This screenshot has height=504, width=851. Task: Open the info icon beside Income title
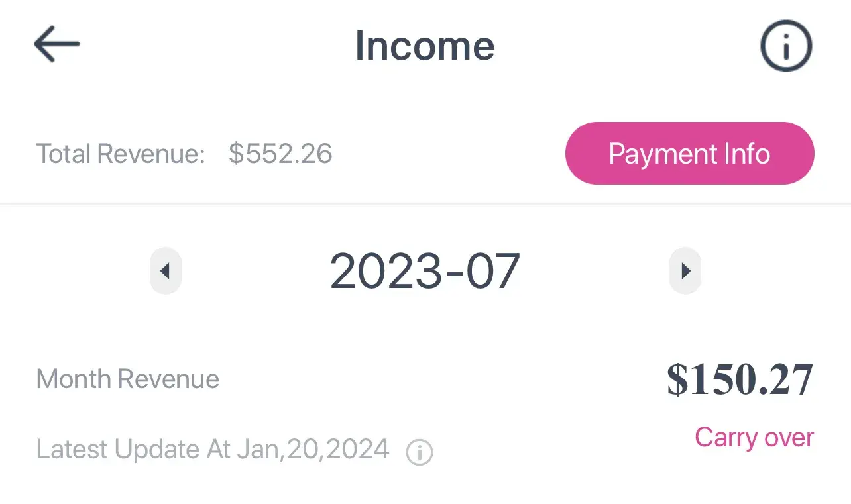(785, 46)
